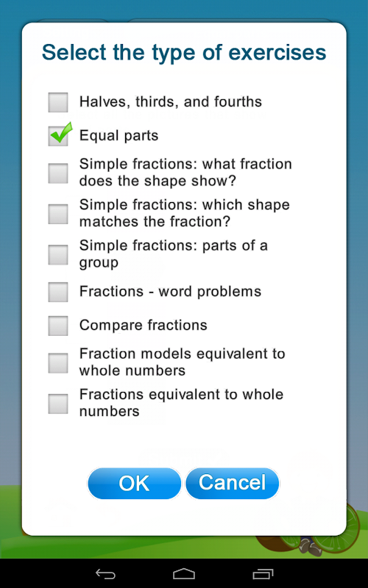This screenshot has height=588, width=368.
Task: Check the Fractions - word problems checkbox
Action: coord(58,292)
